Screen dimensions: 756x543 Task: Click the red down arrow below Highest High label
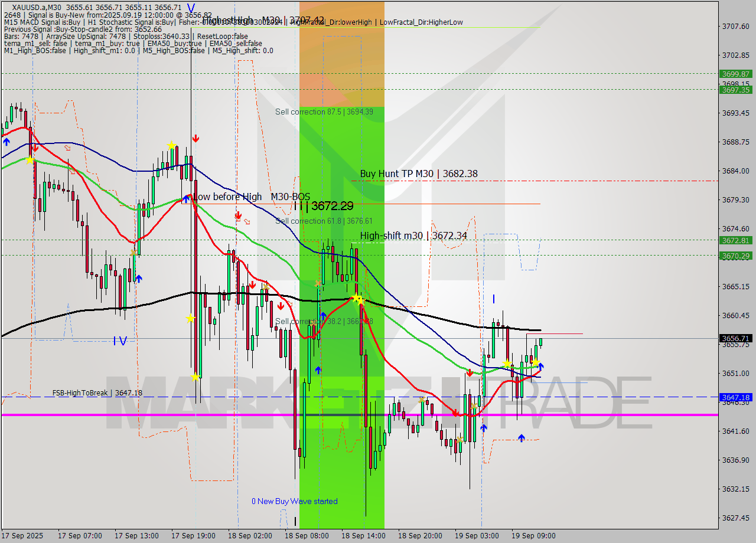[x=195, y=139]
